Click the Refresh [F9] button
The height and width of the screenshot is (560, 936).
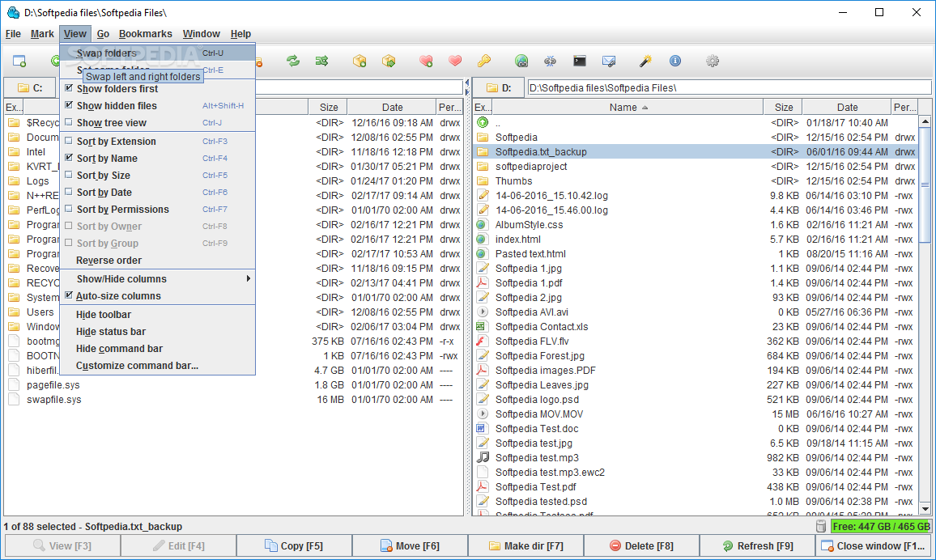pos(758,545)
